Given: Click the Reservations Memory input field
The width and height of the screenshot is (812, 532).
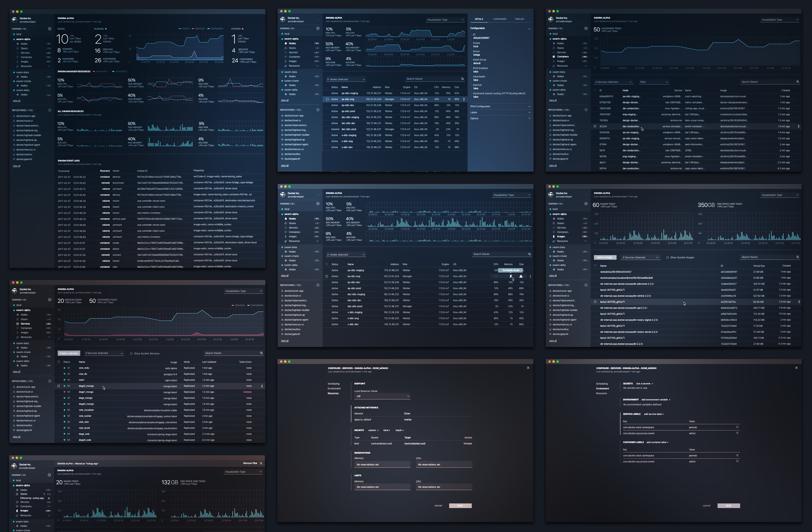Looking at the screenshot, I should pyautogui.click(x=382, y=465).
